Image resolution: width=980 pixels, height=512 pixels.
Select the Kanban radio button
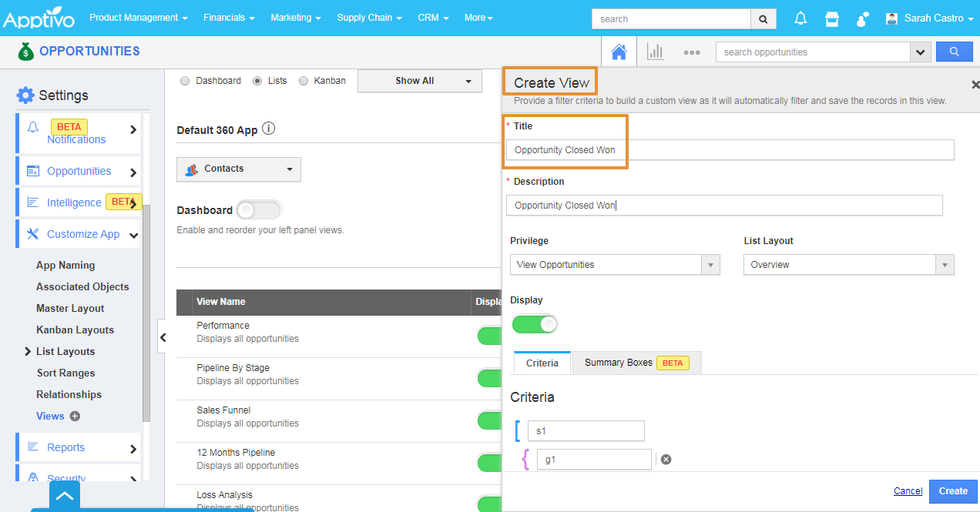coord(304,81)
